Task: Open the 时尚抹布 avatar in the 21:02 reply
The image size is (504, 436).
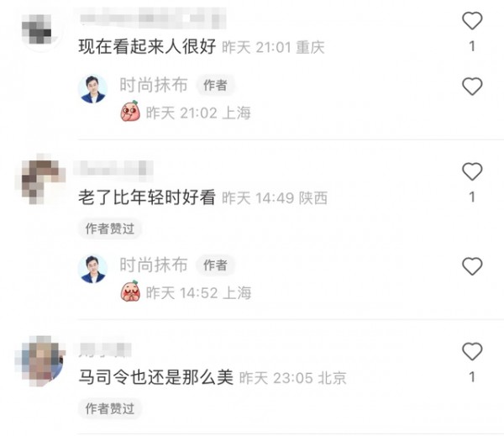Action: (92, 89)
